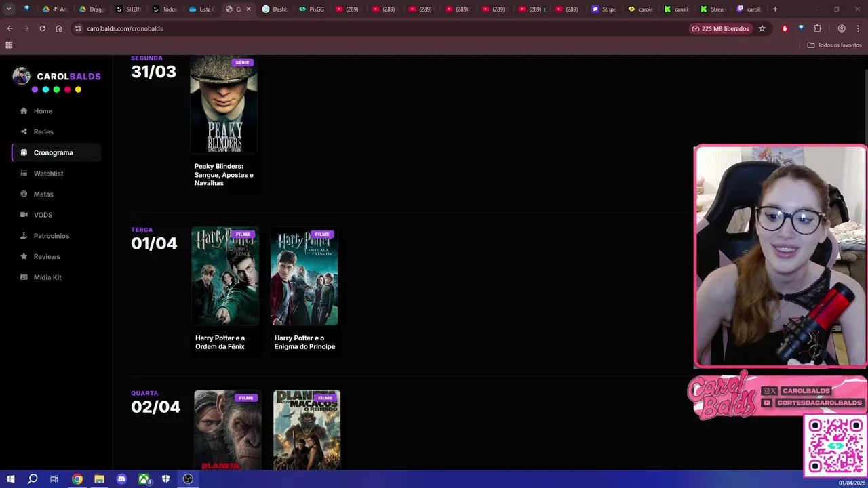Open the browser profile icon
This screenshot has width=868, height=488.
click(842, 28)
